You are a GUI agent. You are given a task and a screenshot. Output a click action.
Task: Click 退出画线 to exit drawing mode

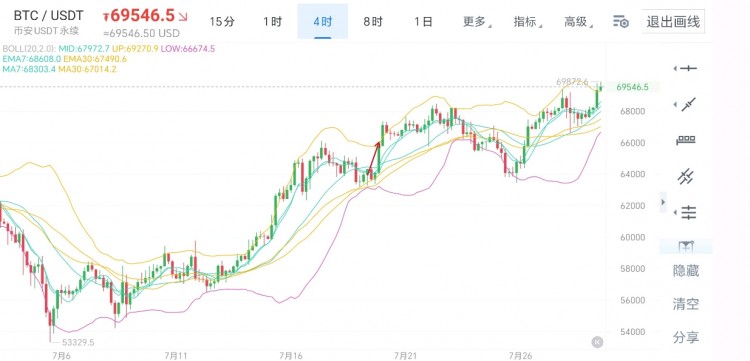673,22
